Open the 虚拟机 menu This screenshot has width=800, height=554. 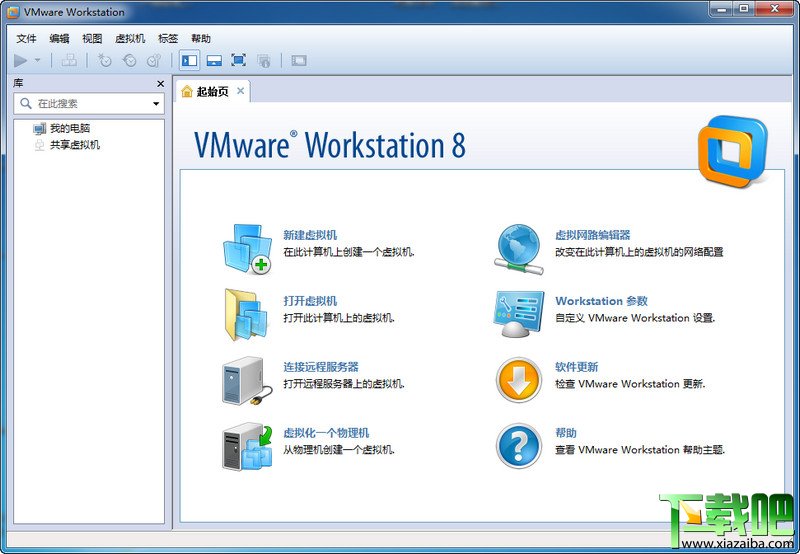tap(130, 38)
